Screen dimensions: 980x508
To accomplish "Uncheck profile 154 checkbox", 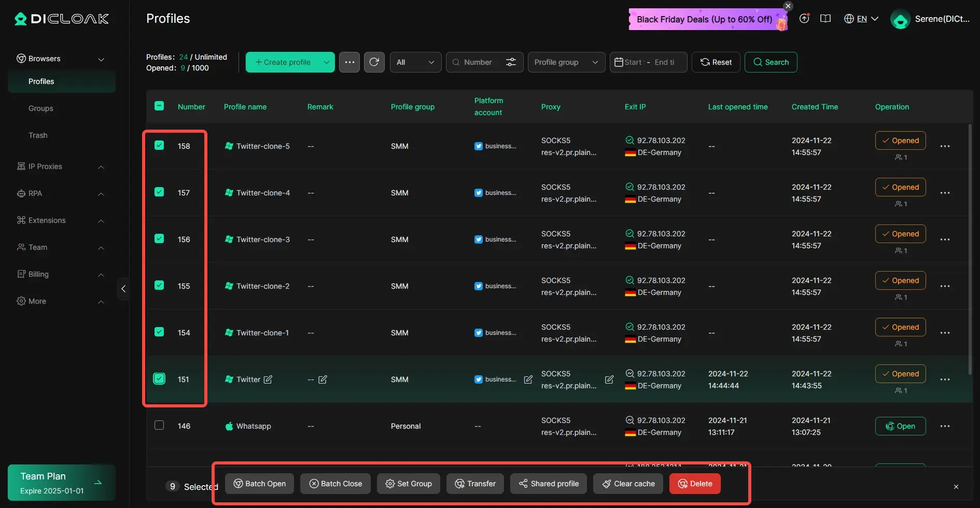I will [159, 332].
